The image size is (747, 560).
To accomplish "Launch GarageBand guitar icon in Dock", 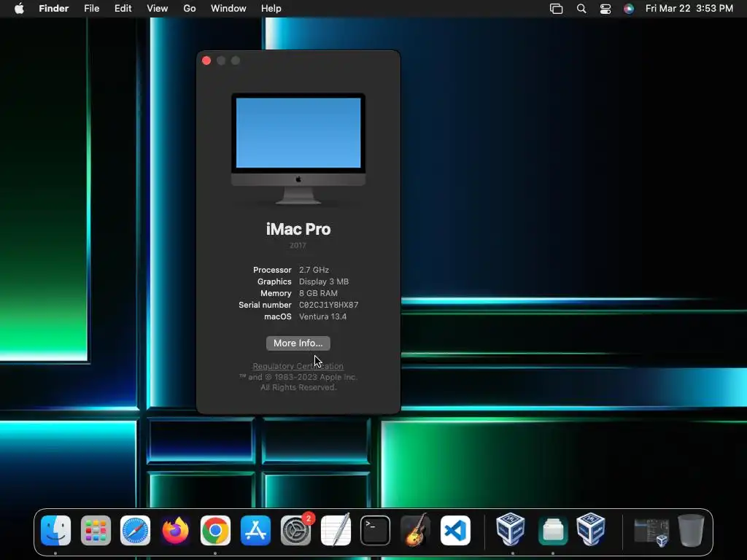I will pyautogui.click(x=415, y=530).
